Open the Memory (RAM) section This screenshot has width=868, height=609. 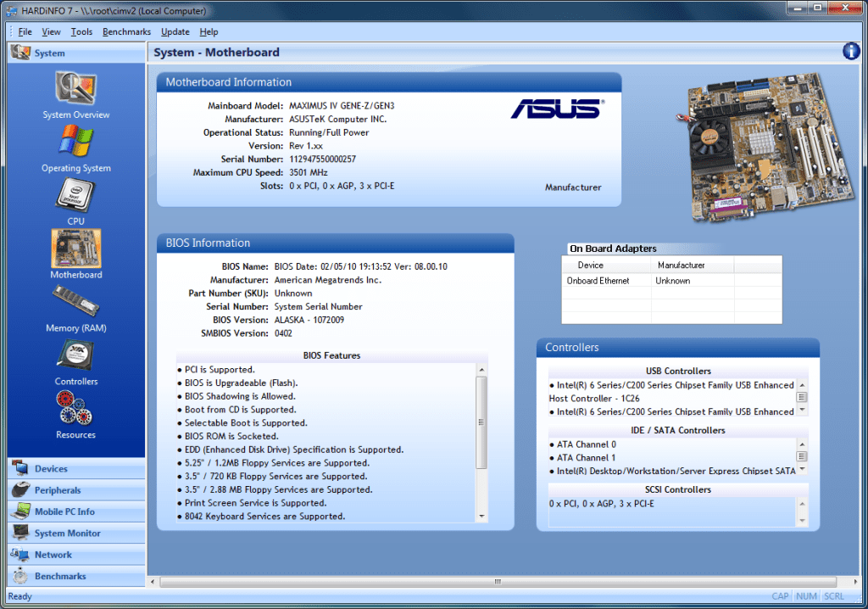click(75, 305)
